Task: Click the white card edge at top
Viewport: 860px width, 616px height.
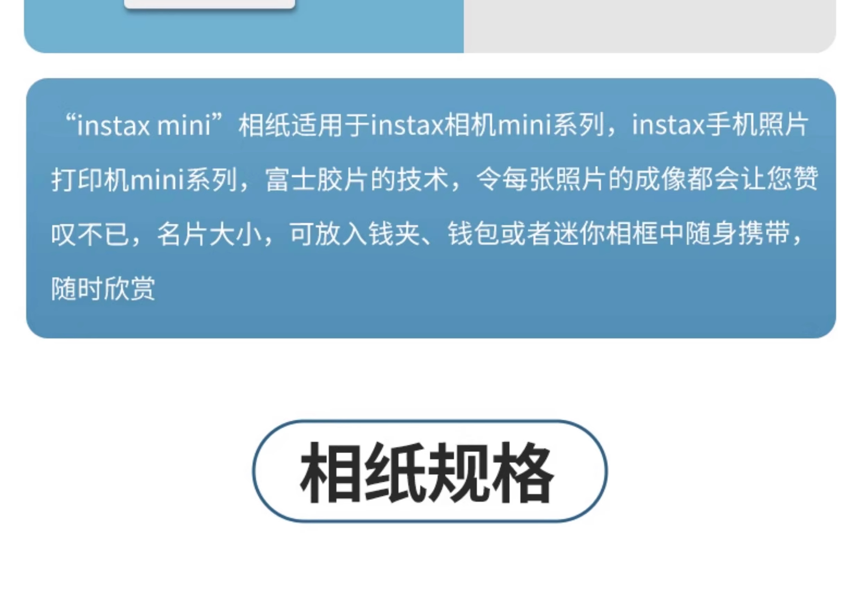Action: [x=210, y=4]
